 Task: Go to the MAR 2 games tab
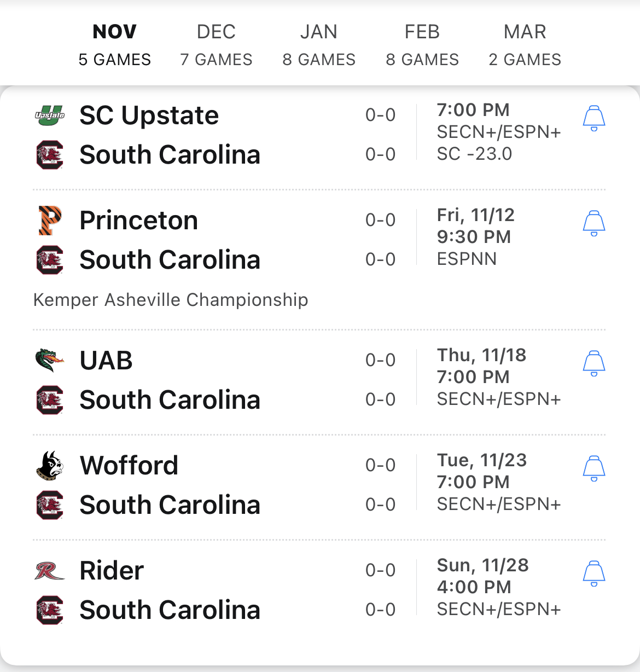coord(525,45)
